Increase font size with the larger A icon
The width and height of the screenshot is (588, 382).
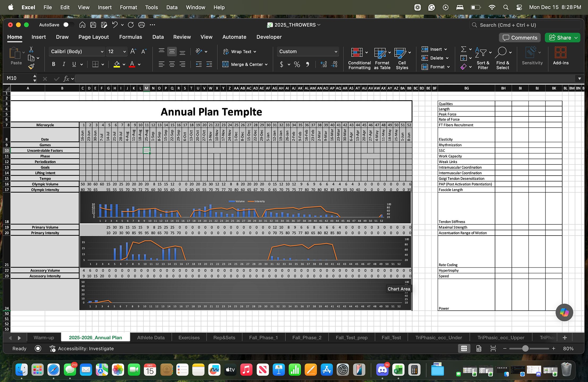tap(133, 51)
